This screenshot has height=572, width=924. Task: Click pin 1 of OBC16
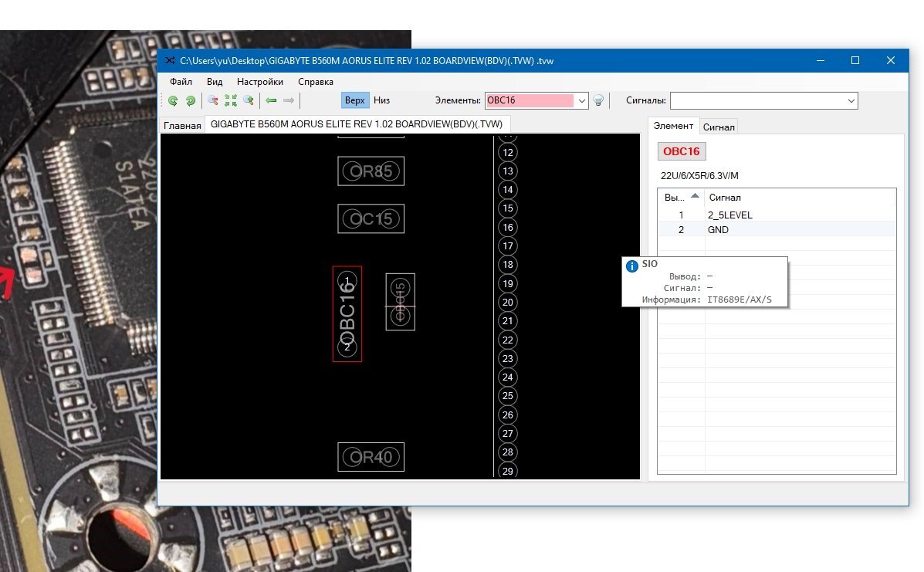click(x=347, y=281)
